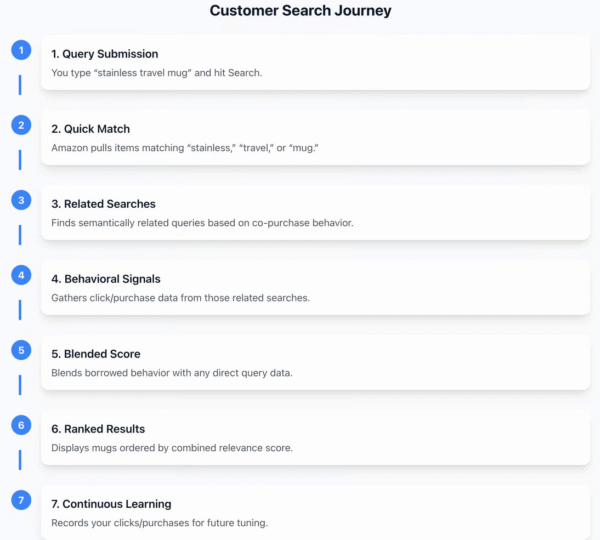Click the step 5 numbered circle
Viewport: 600px width, 540px height.
coord(21,350)
